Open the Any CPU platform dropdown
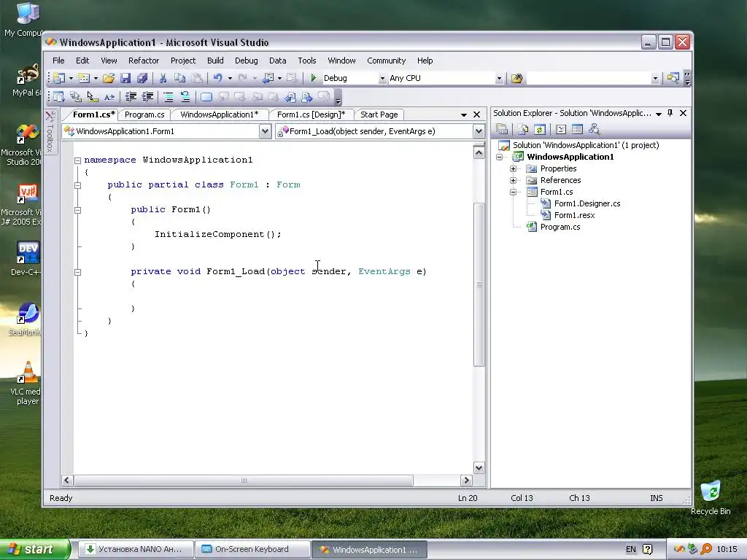 [x=499, y=79]
